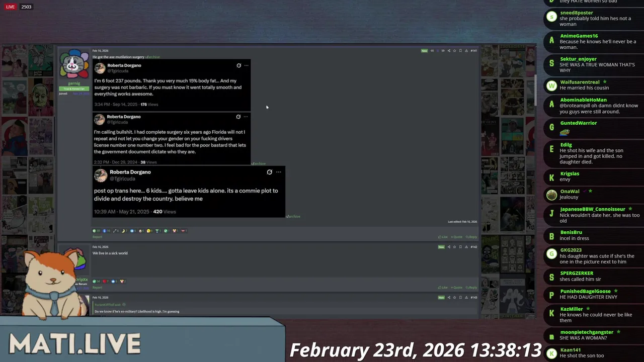
Task: Like post #141
Action: [443, 237]
